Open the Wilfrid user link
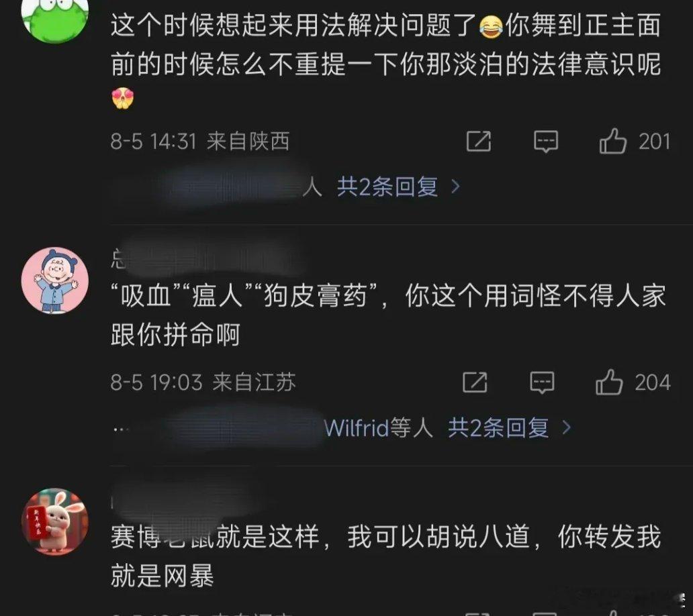Image resolution: width=693 pixels, height=616 pixels. coord(356,427)
